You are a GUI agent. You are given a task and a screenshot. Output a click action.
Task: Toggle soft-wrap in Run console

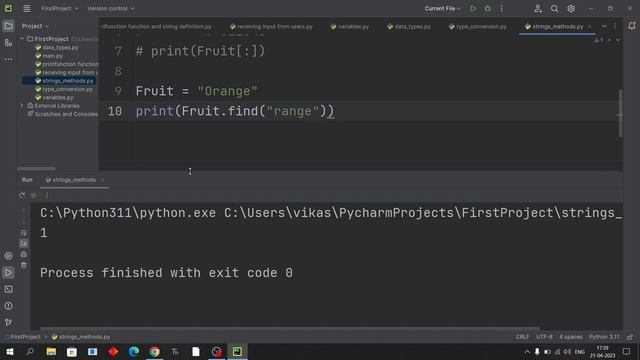click(24, 233)
